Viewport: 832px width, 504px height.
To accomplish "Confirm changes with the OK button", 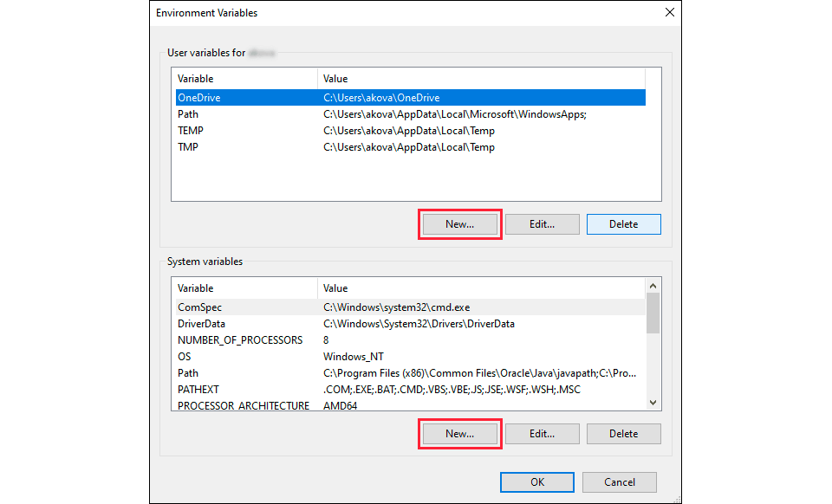I will pos(536,481).
